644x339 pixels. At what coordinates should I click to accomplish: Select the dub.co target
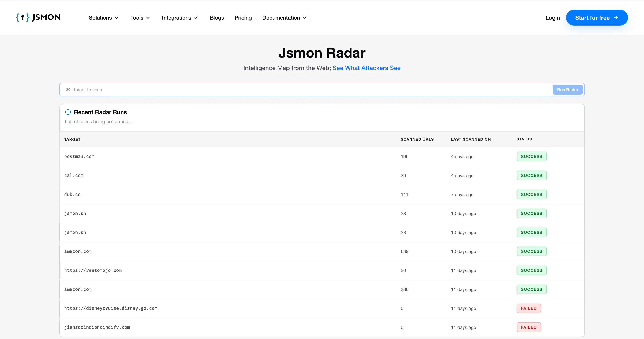tap(72, 194)
